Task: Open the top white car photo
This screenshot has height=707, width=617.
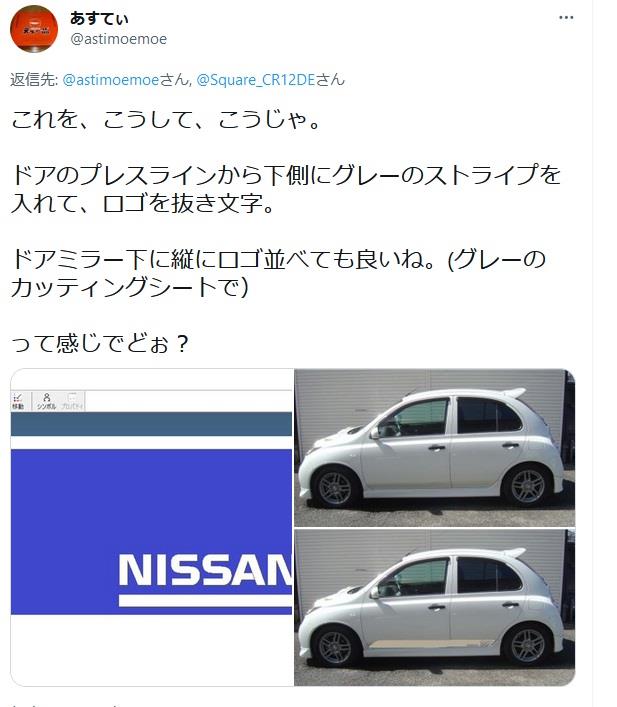Action: (434, 448)
